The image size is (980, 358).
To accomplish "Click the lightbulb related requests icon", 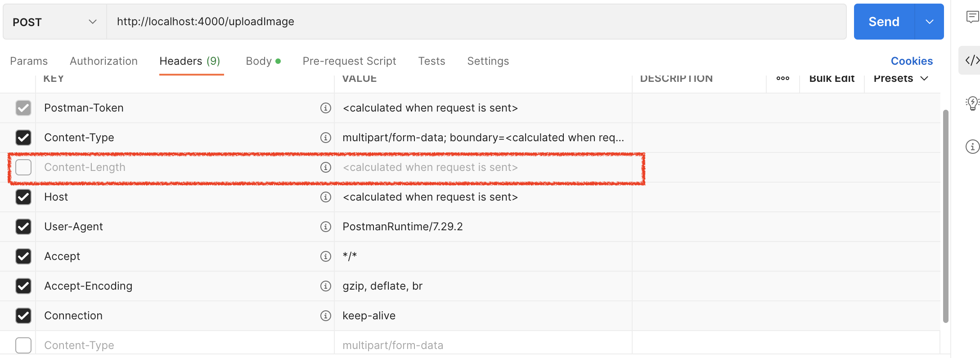I will tap(972, 103).
